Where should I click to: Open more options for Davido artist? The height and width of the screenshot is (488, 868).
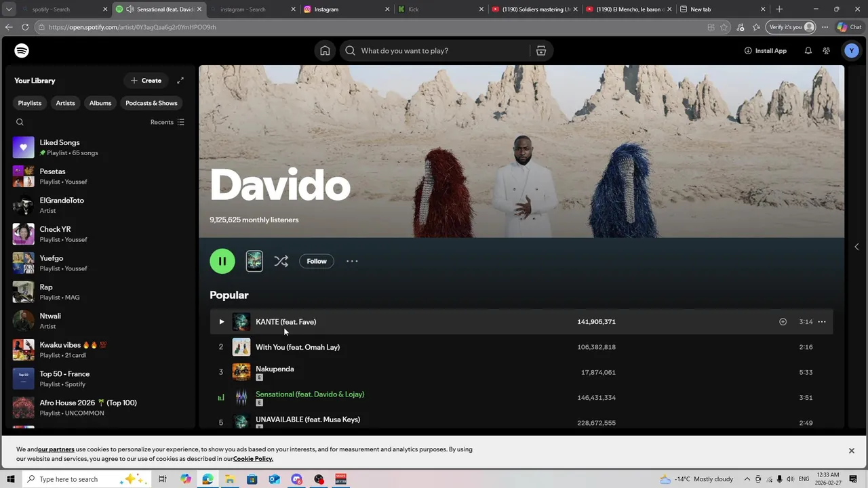tap(352, 261)
